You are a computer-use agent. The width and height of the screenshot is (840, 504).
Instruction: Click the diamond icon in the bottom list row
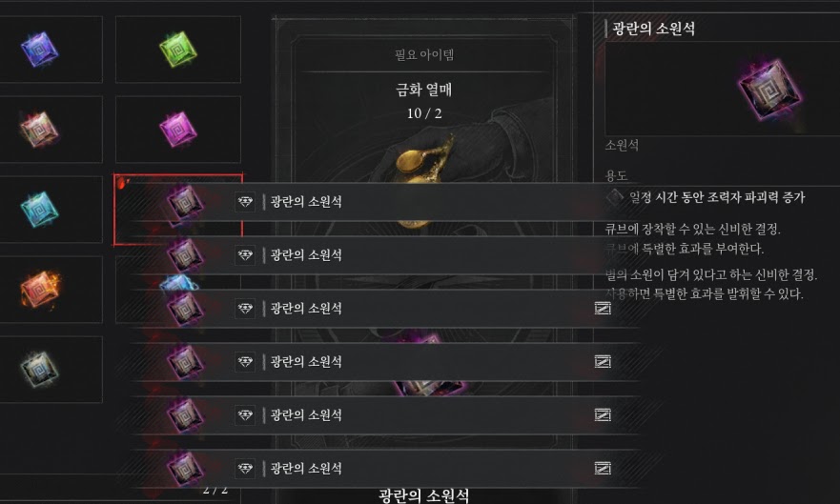coord(245,469)
